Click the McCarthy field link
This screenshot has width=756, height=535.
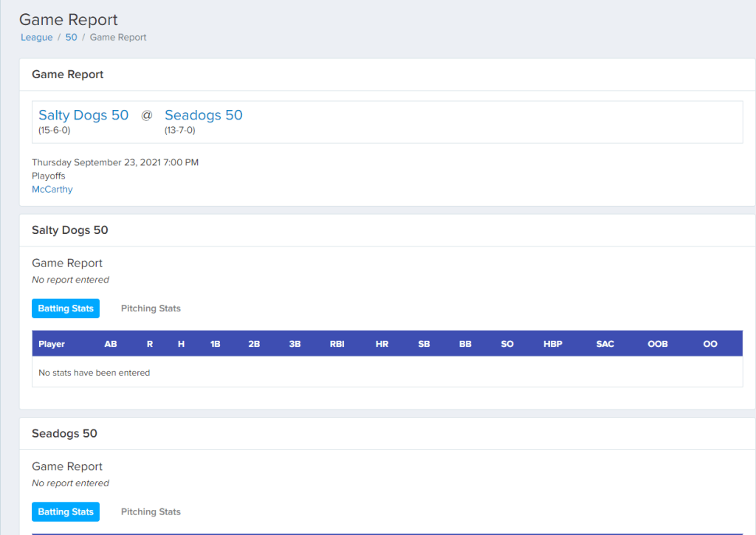pos(52,190)
